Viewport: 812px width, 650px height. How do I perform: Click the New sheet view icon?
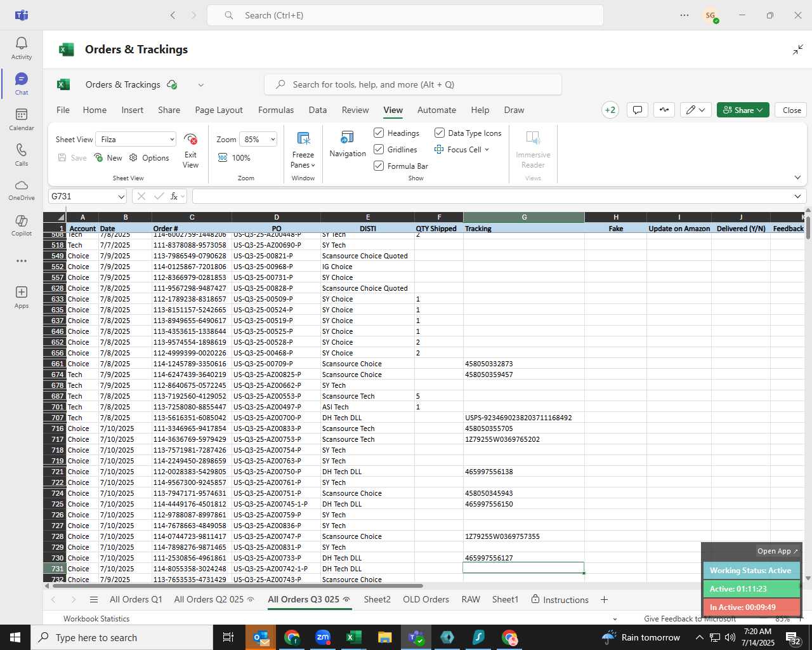98,158
